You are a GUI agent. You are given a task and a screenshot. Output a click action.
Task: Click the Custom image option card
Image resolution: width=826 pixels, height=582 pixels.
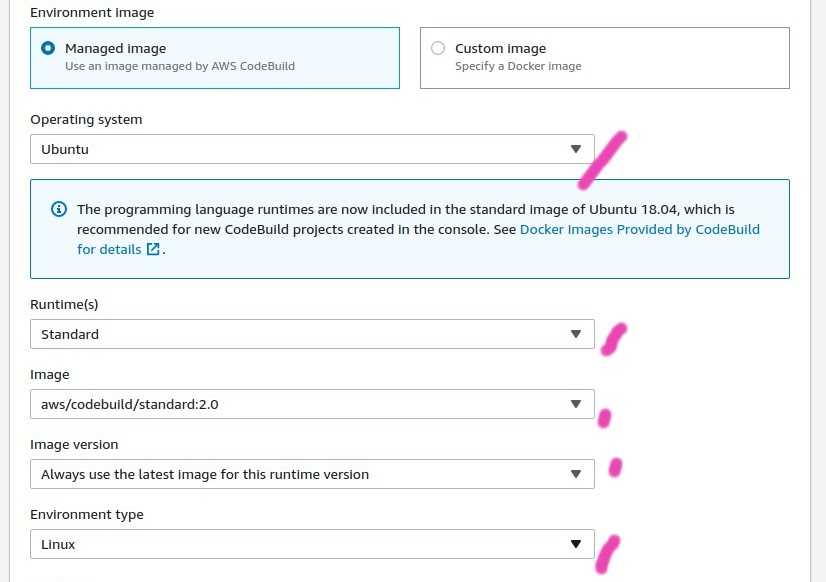605,58
